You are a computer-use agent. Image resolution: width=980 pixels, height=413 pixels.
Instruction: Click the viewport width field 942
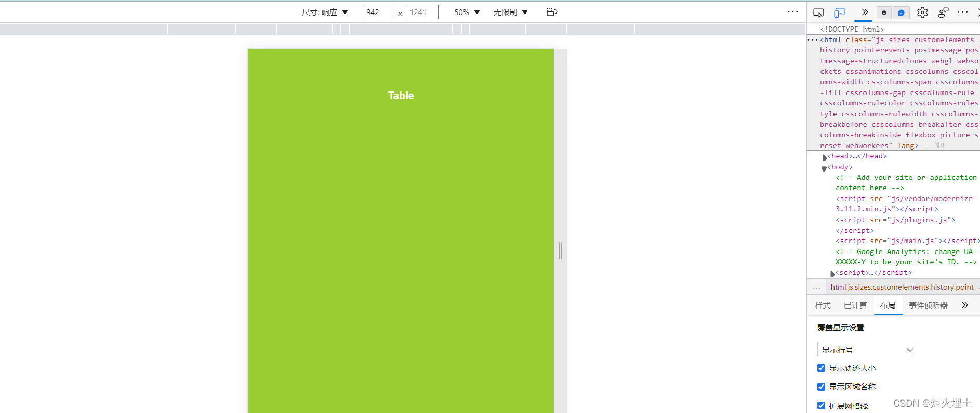377,12
